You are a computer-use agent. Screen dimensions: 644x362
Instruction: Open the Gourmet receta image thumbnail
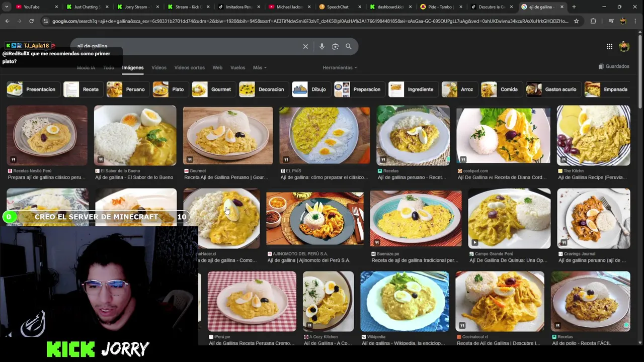tap(228, 135)
